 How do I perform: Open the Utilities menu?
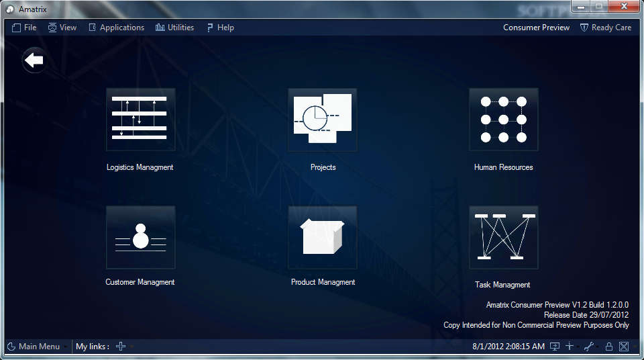point(174,28)
